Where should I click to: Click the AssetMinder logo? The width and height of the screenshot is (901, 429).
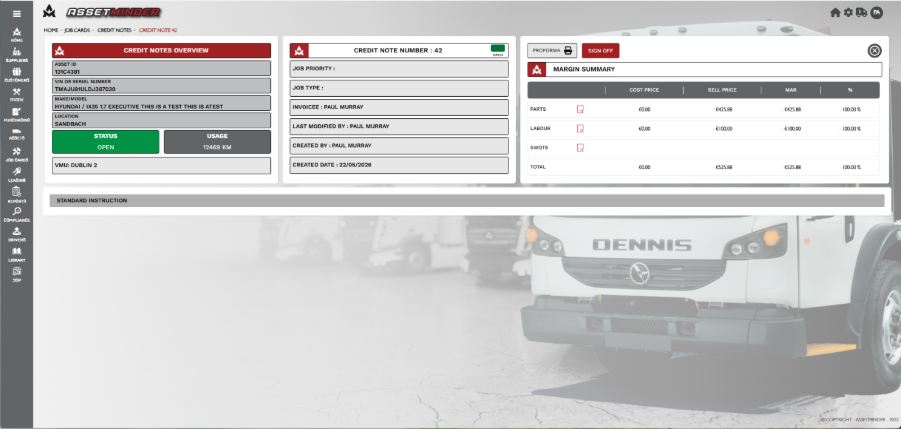[102, 12]
